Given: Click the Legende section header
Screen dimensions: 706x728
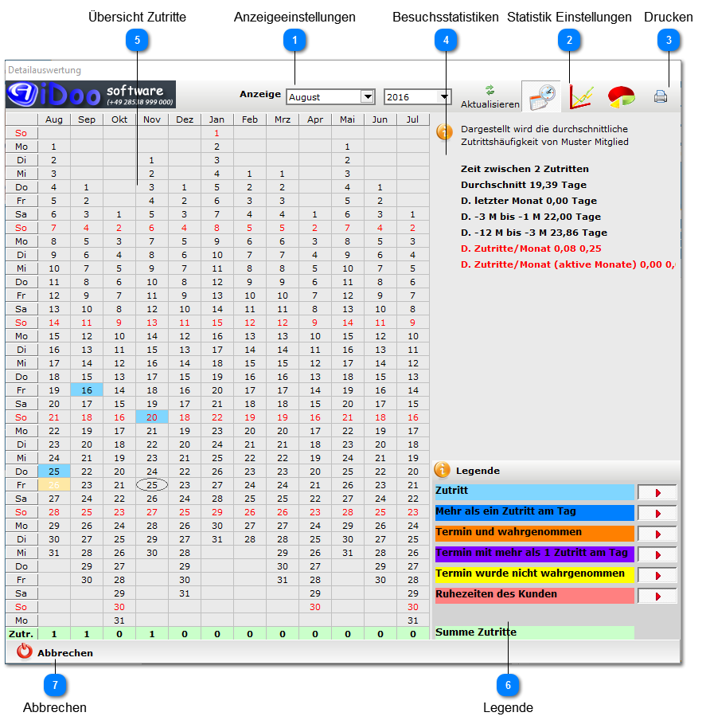Looking at the screenshot, I should click(478, 470).
